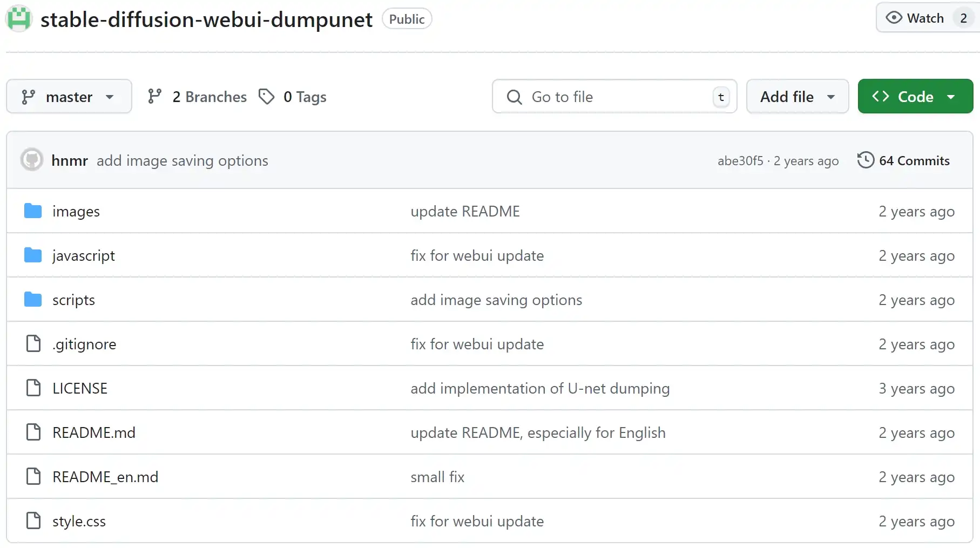Open fix for webui update commit on style.css row

pyautogui.click(x=477, y=521)
